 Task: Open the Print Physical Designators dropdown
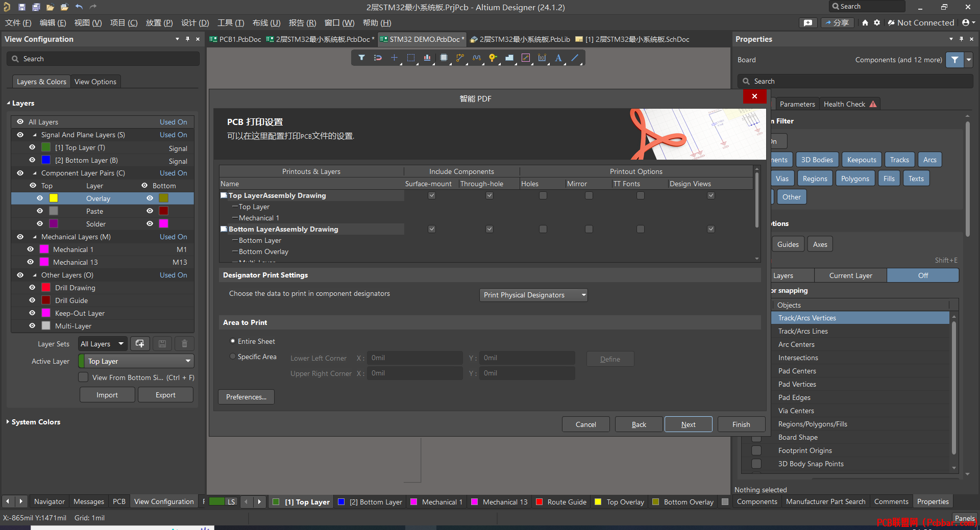(533, 295)
